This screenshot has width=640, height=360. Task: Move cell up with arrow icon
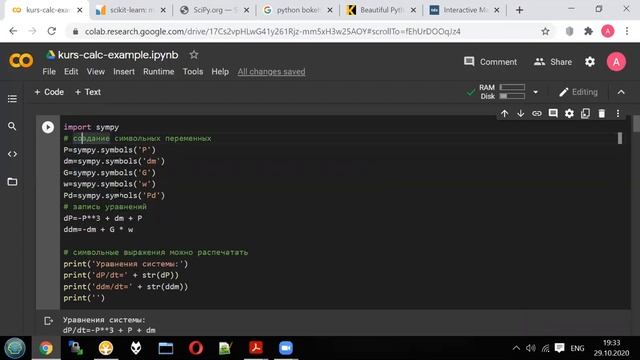504,113
